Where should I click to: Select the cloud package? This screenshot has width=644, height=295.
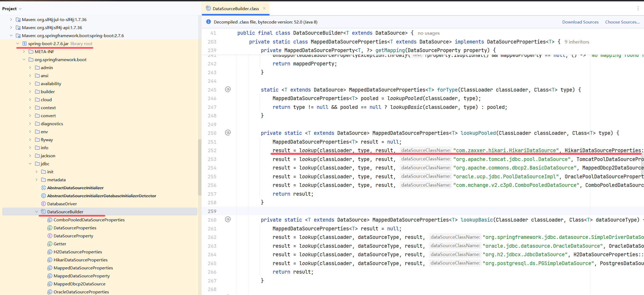pos(46,100)
